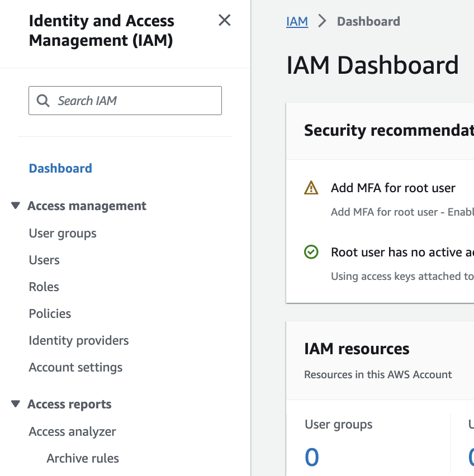Click the magnifier icon in Search IAM
The image size is (474, 476).
[x=43, y=101]
